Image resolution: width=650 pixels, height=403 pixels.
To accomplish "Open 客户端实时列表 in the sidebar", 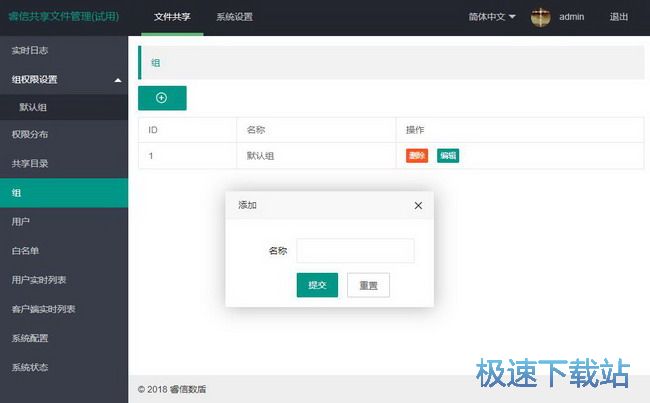I will pos(64,309).
